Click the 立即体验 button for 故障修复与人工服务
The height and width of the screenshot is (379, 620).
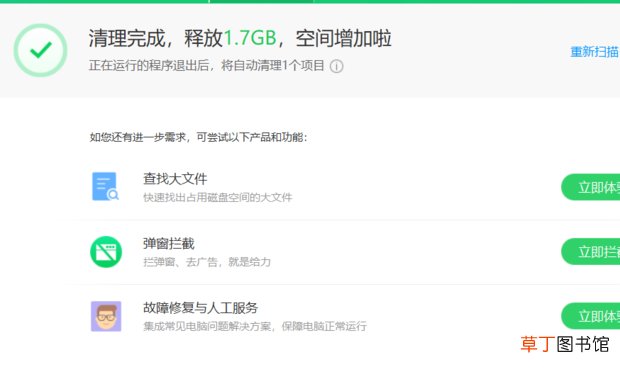tap(590, 316)
